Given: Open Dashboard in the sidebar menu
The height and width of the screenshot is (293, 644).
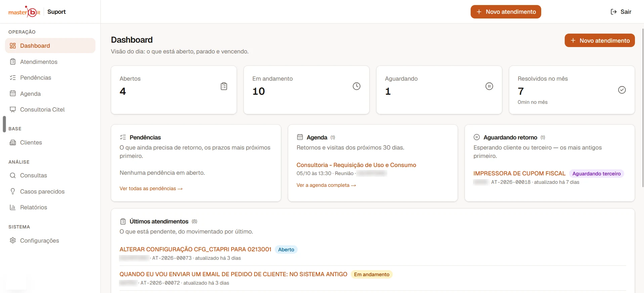Looking at the screenshot, I should (x=50, y=46).
